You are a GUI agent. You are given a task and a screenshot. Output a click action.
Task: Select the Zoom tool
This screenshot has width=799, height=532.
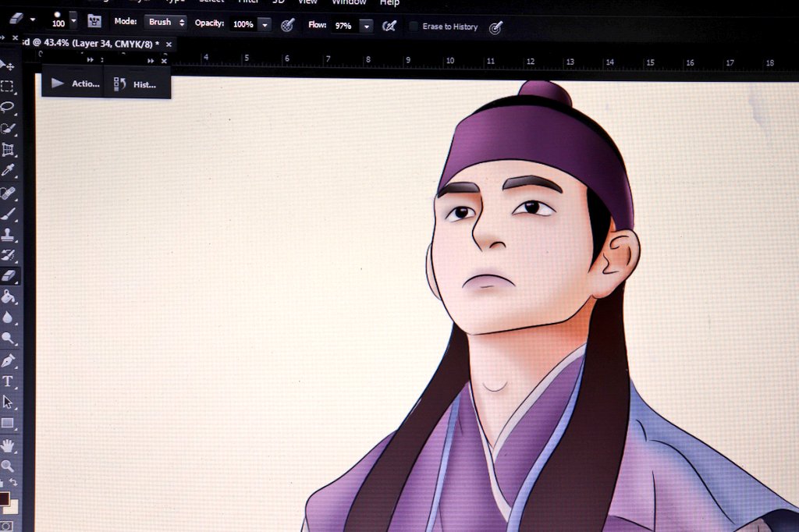(x=7, y=466)
